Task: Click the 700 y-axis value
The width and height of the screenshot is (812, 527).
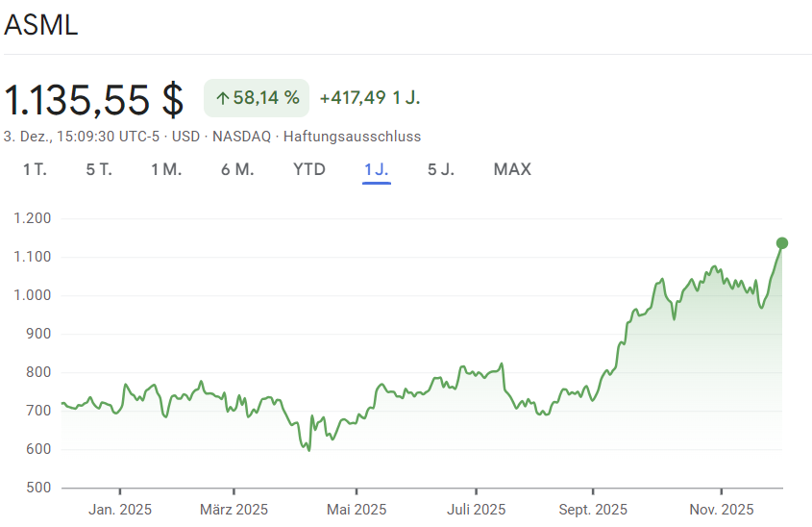Action: click(38, 411)
